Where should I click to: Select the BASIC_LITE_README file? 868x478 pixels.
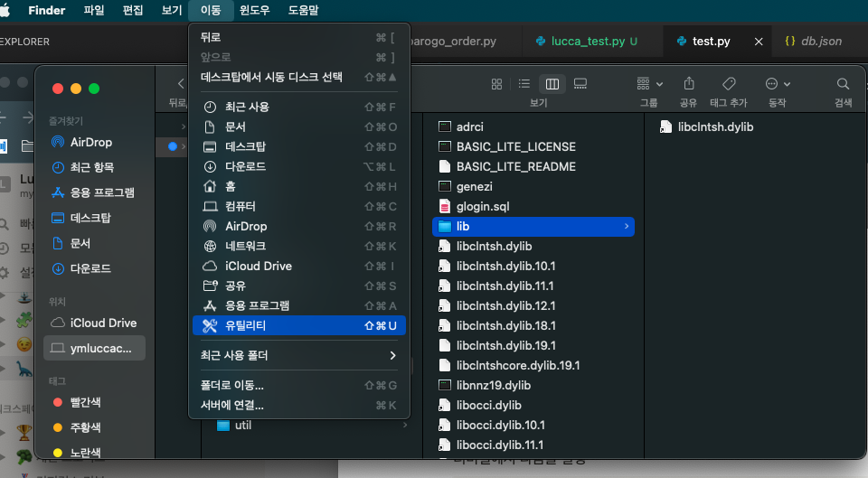533,166
